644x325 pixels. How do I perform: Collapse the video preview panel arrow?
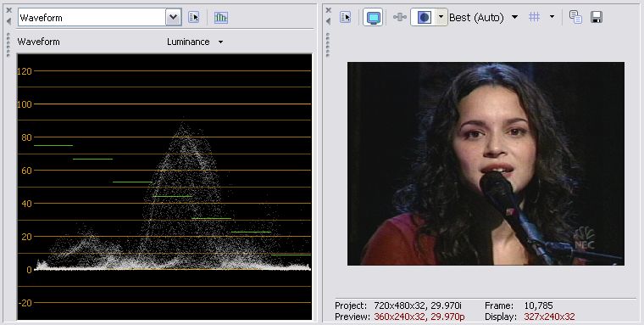point(328,21)
